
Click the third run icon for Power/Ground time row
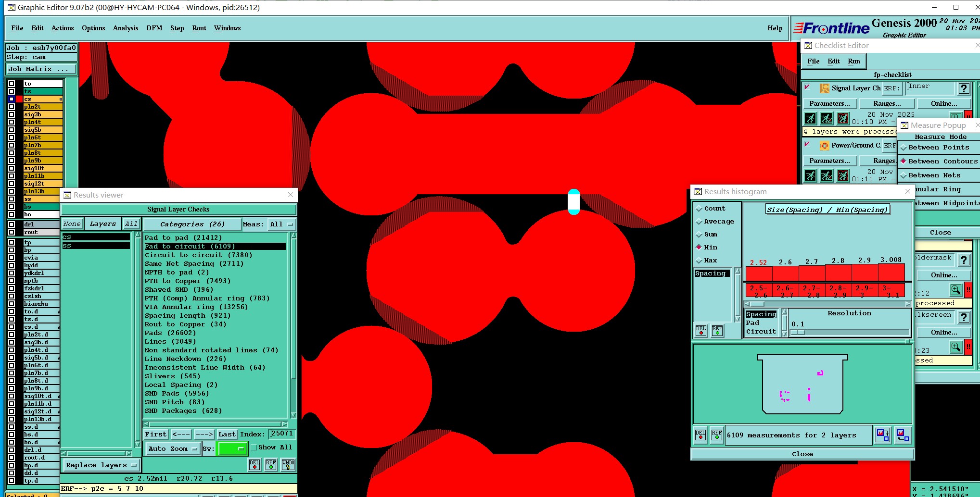[x=843, y=175]
